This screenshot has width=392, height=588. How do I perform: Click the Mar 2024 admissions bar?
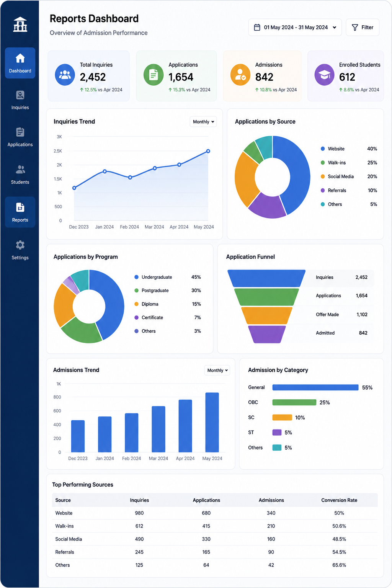click(x=158, y=429)
